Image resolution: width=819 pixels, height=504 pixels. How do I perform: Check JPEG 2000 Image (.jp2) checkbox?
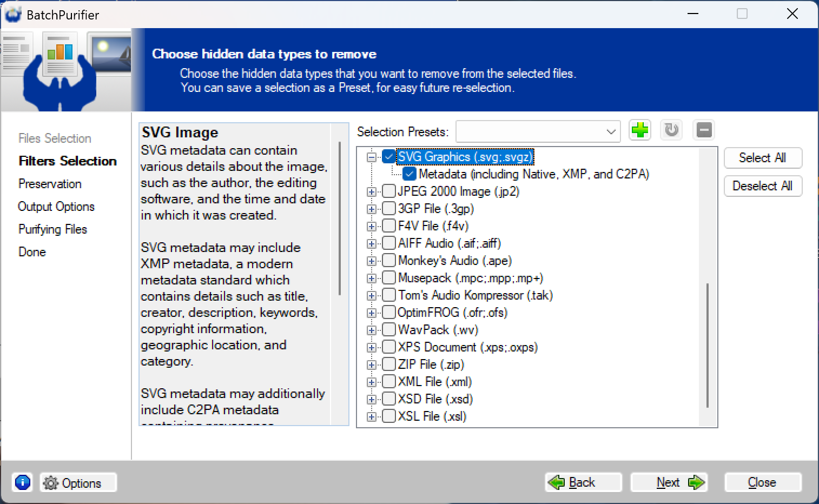(388, 191)
